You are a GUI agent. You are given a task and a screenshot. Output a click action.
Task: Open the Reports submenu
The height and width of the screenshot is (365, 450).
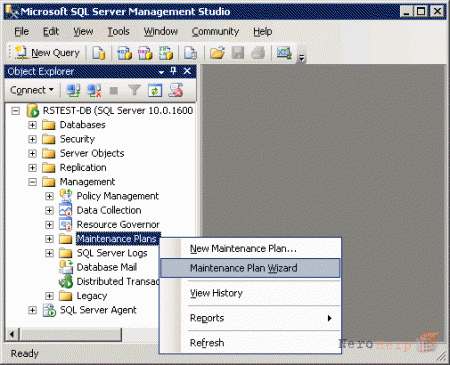click(x=250, y=318)
